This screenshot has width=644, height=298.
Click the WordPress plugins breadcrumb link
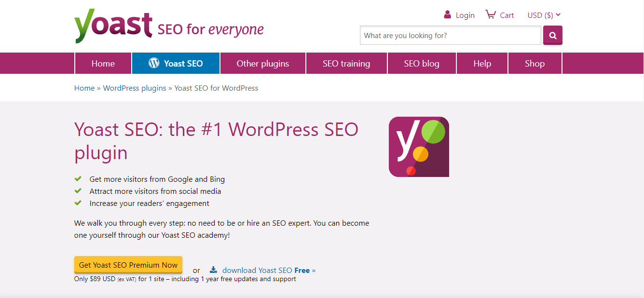pyautogui.click(x=135, y=88)
